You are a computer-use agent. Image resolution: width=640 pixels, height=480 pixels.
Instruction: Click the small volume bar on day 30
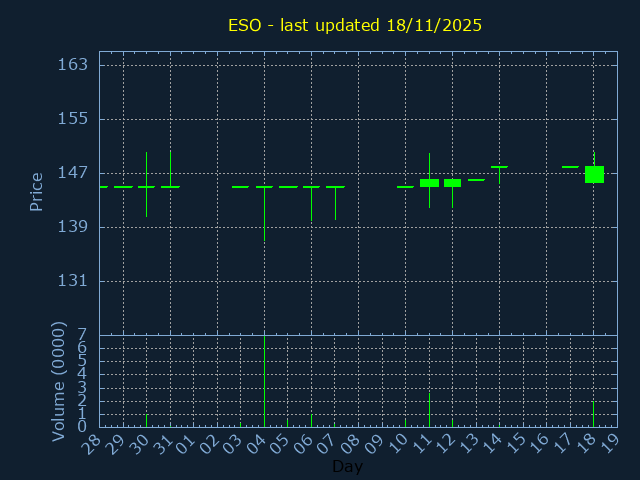[x=147, y=420]
